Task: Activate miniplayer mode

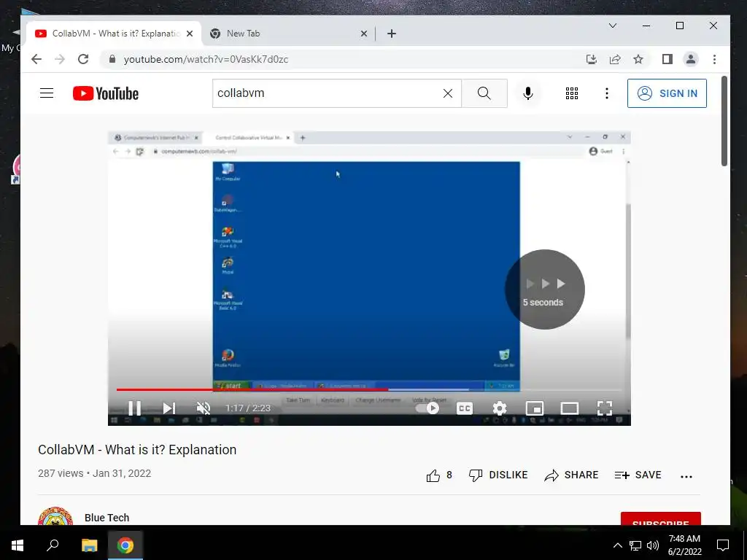Action: [535, 408]
